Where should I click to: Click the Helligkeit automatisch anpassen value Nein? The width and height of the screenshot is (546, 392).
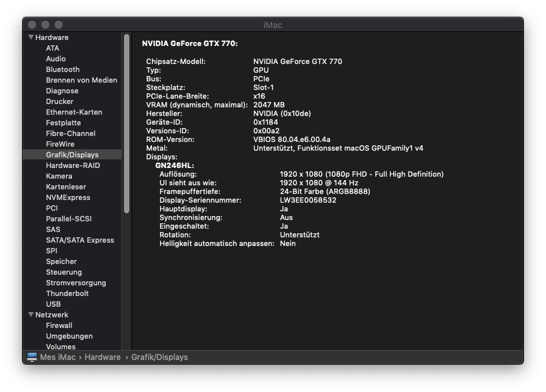287,244
